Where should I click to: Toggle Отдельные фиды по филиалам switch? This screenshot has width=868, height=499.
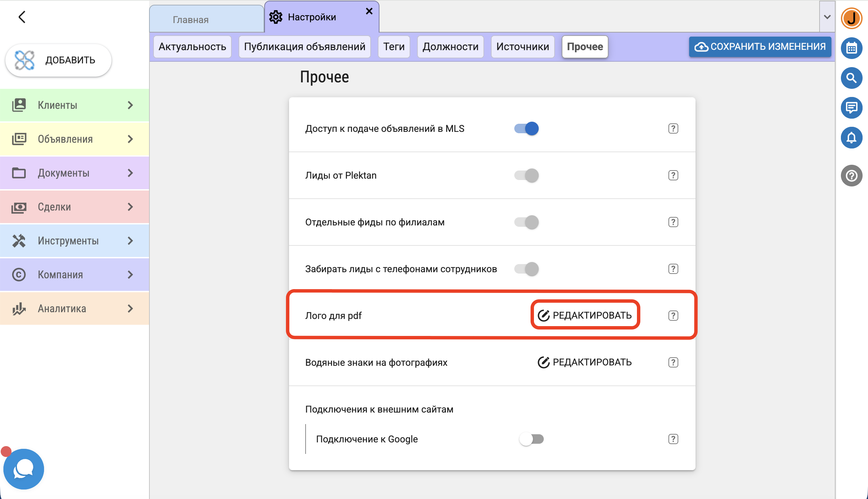(526, 222)
